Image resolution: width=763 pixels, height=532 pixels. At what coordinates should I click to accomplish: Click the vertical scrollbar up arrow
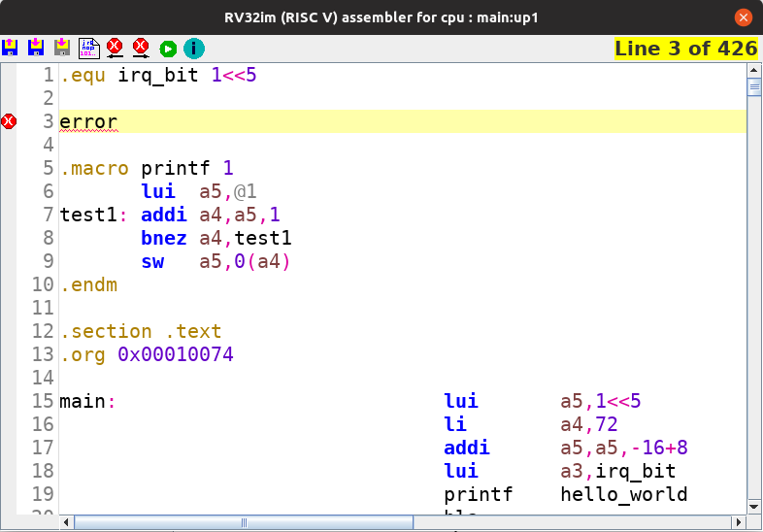[x=753, y=70]
